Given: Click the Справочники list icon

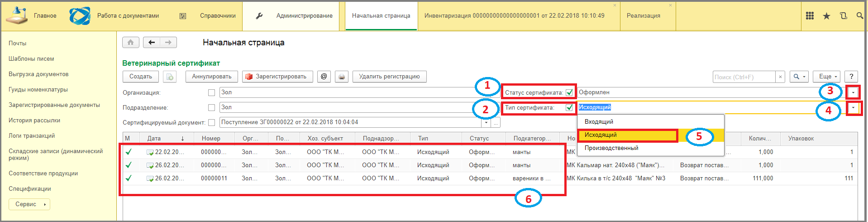Looking at the screenshot, I should point(183,16).
